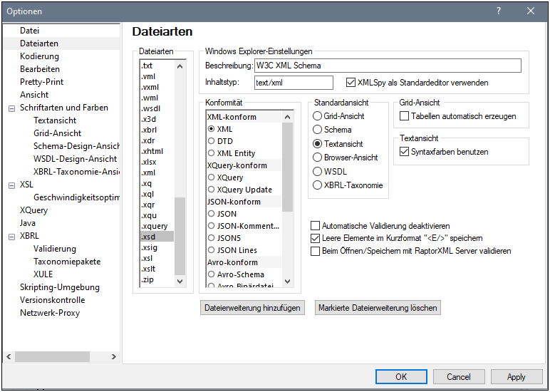Collapse the Schriftarten und Farben tree node
The width and height of the screenshot is (550, 392).
click(11, 108)
